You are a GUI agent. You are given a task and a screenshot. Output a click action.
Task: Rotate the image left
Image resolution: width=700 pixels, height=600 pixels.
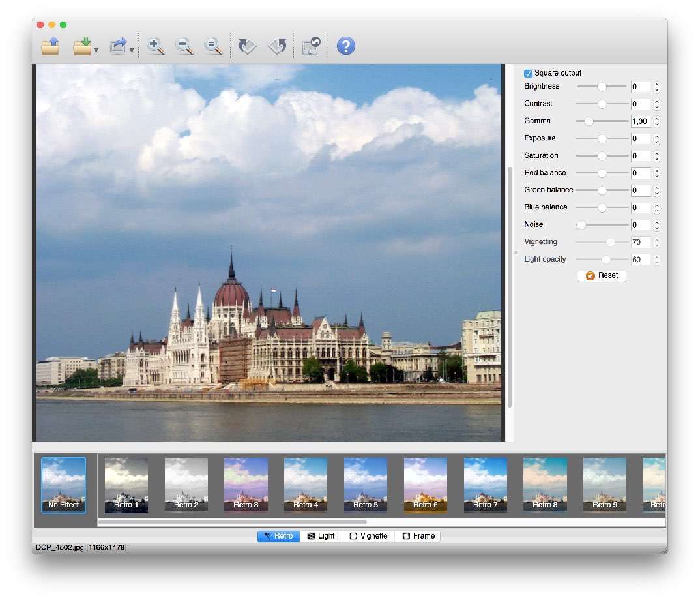248,46
